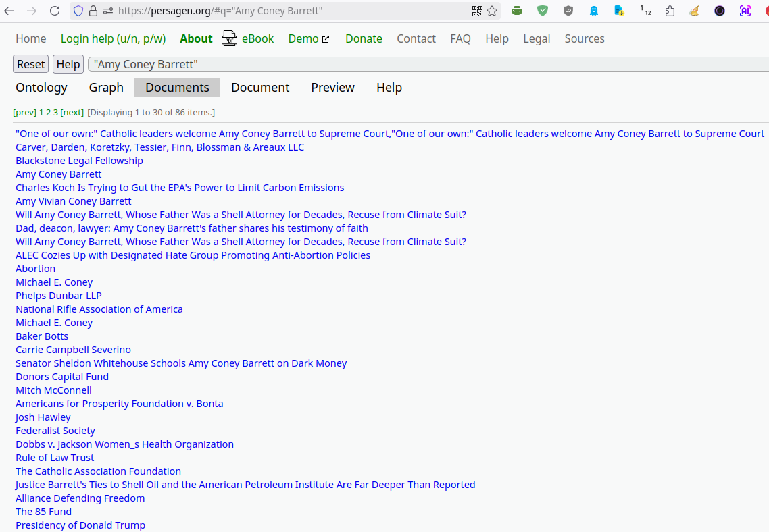The image size is (769, 532).
Task: Go forward with the browser arrow
Action: tap(32, 11)
